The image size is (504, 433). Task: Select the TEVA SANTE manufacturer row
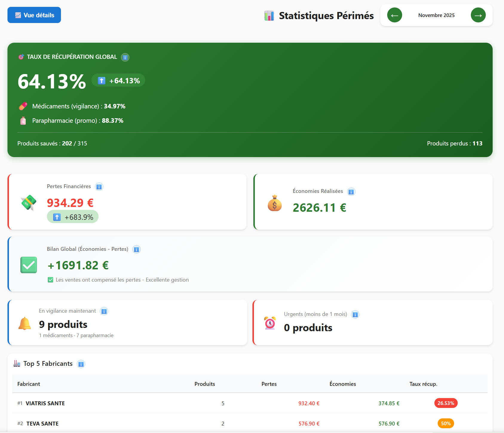[x=42, y=423]
